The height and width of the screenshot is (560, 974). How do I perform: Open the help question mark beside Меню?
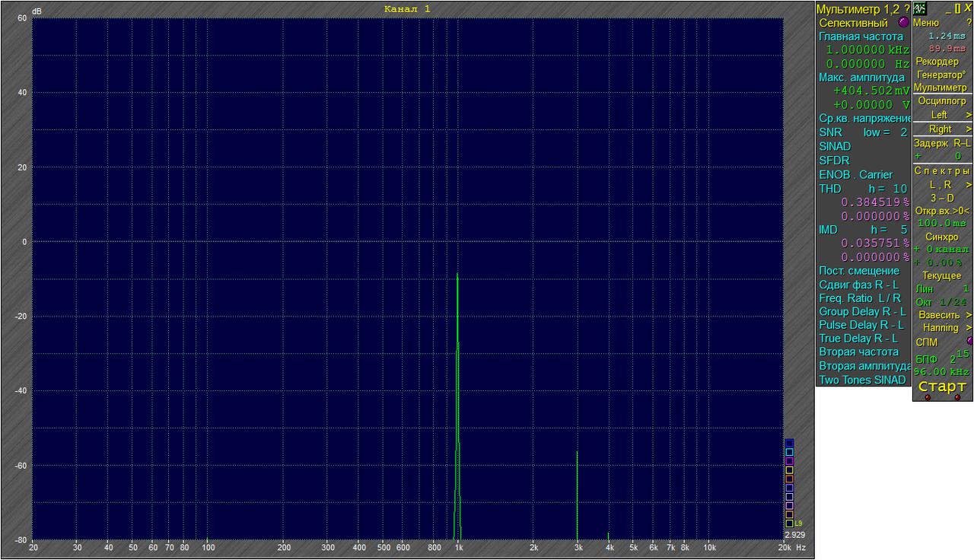(969, 23)
